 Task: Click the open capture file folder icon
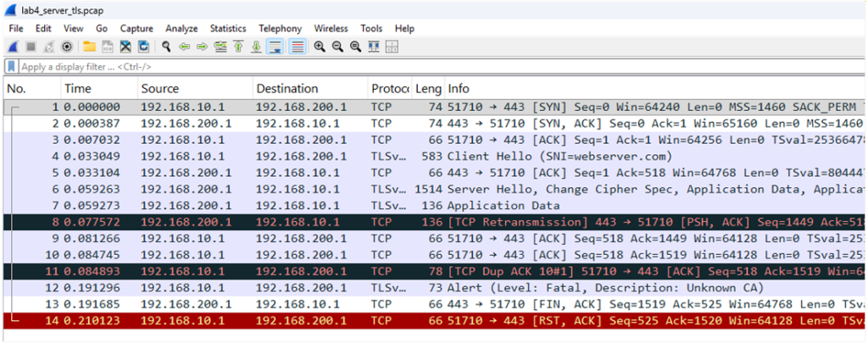(x=88, y=47)
